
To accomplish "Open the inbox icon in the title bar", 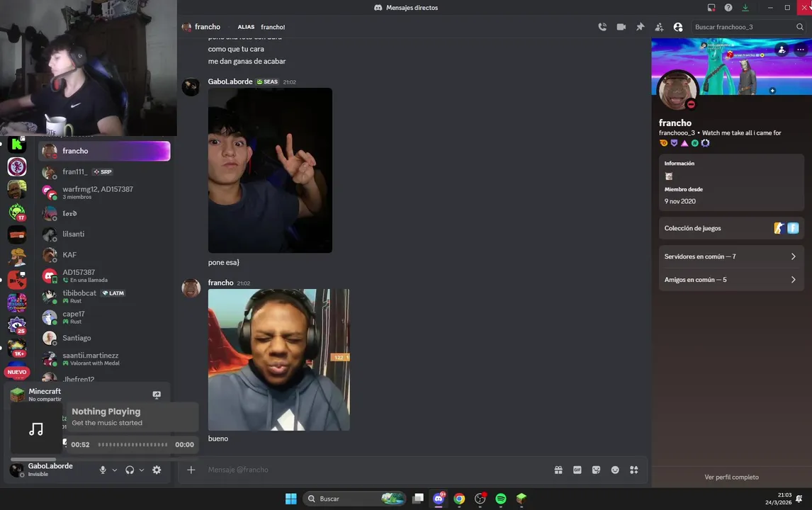I will pyautogui.click(x=711, y=8).
